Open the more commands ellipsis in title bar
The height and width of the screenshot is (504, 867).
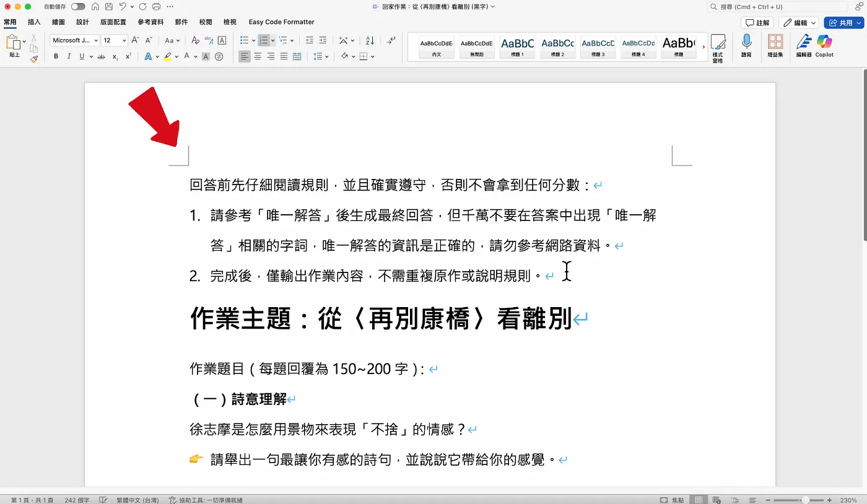point(170,7)
